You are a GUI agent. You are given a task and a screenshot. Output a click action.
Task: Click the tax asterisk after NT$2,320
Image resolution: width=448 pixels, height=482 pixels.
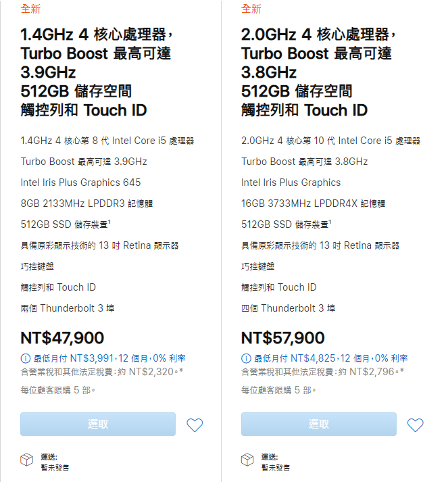click(181, 370)
